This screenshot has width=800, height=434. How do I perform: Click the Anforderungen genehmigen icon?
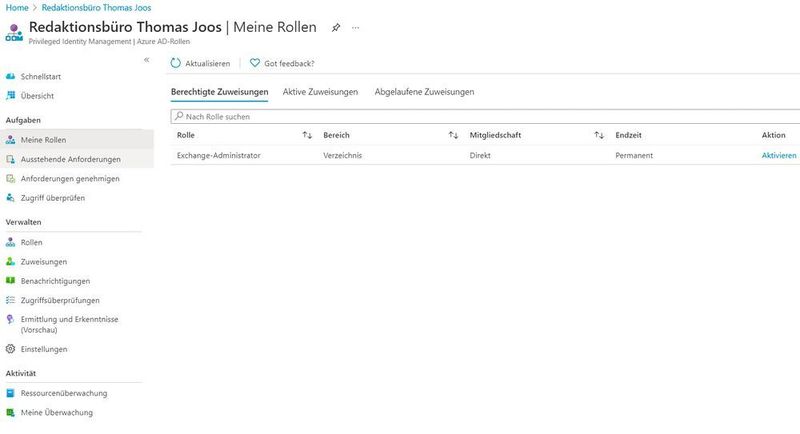[10, 178]
